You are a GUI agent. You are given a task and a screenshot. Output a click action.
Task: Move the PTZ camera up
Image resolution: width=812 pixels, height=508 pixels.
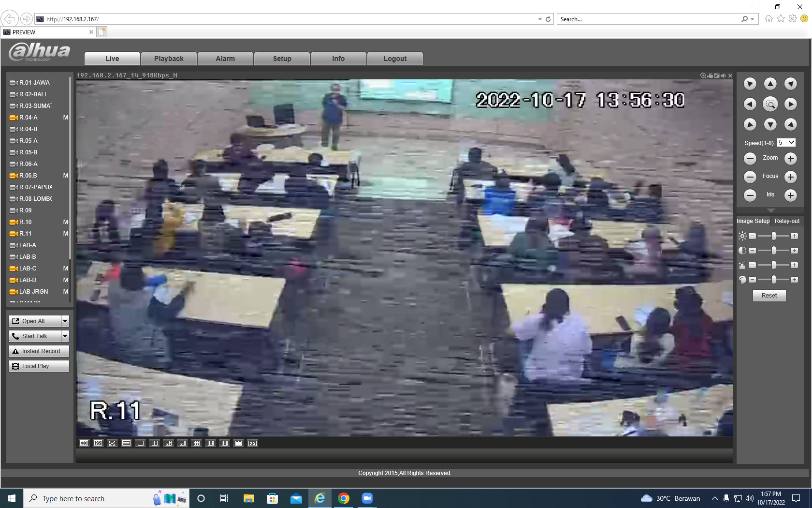(770, 84)
